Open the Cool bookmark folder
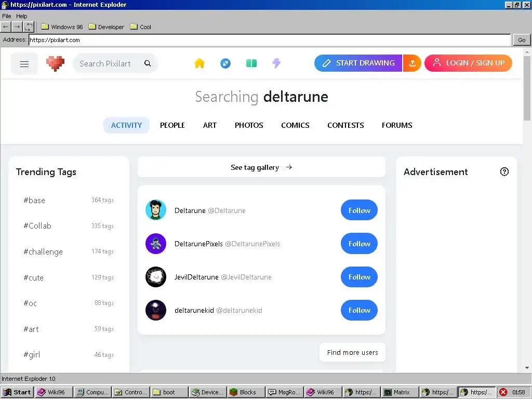This screenshot has width=532, height=399. tap(140, 27)
